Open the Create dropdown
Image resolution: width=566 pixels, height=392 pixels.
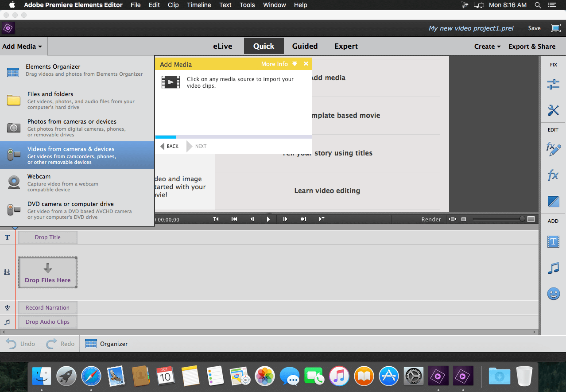click(x=487, y=46)
